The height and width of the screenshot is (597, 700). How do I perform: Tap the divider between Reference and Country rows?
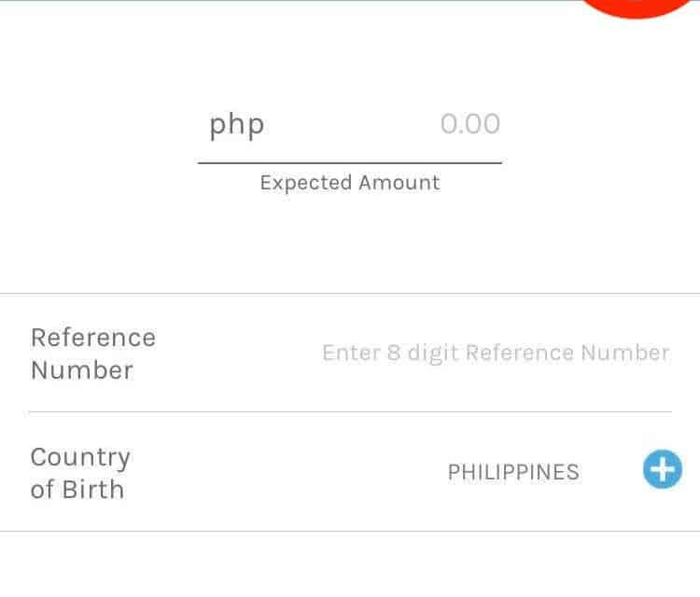(x=349, y=411)
